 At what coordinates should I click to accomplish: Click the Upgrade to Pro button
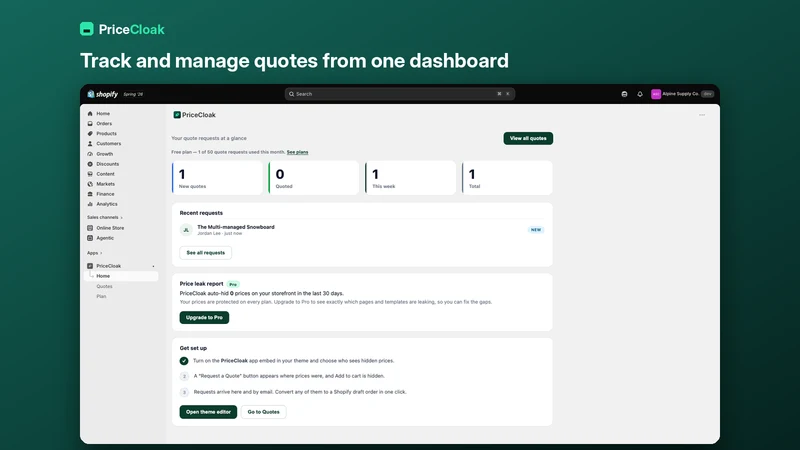click(204, 317)
